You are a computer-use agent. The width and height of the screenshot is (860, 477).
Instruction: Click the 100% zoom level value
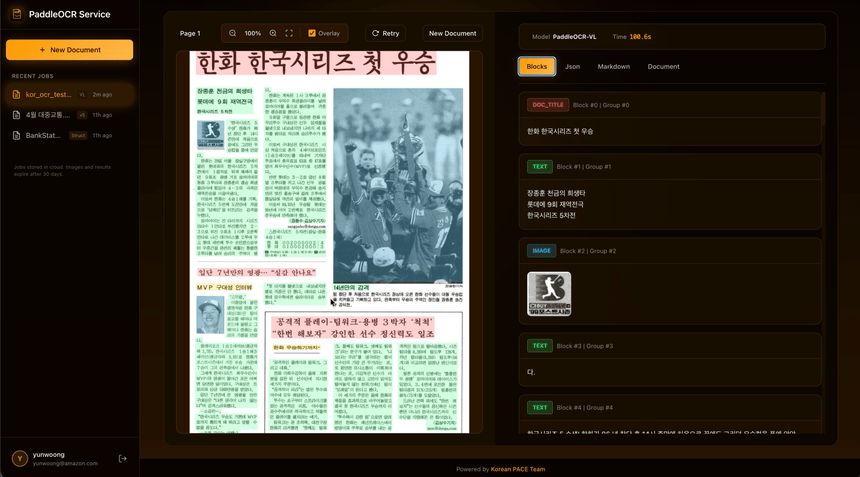click(253, 33)
